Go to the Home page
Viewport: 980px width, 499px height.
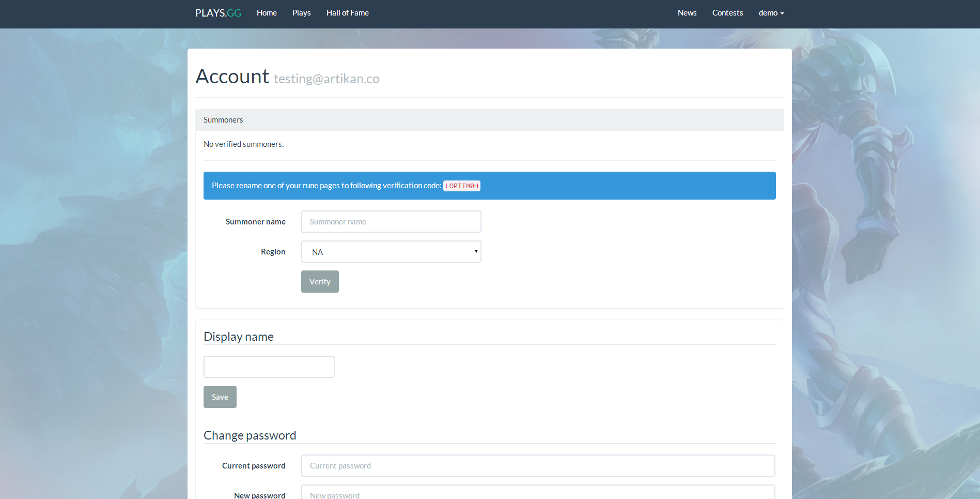coord(267,13)
